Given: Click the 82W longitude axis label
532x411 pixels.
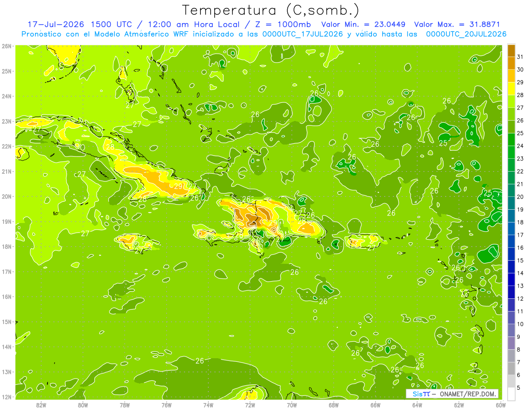Looking at the screenshot, I should (x=41, y=405).
